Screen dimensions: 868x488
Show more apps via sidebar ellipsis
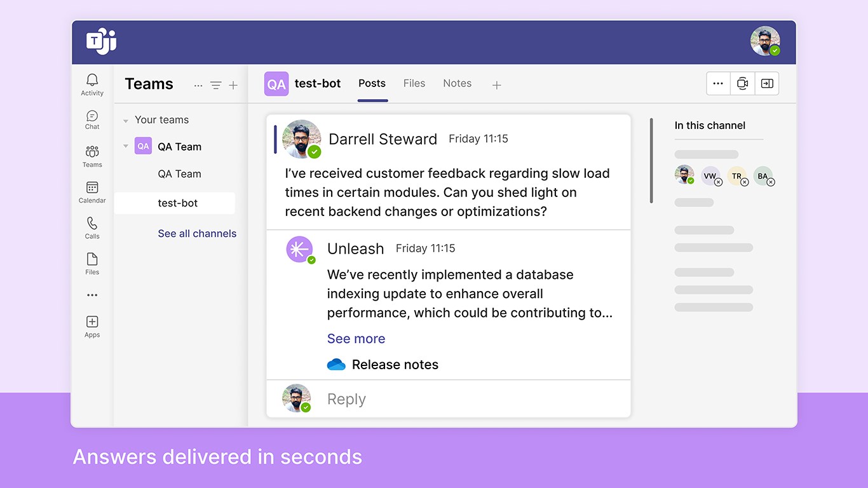92,295
